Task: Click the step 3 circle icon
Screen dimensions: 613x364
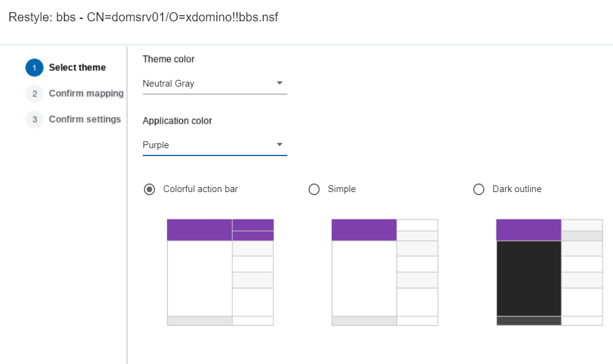Action: click(34, 119)
